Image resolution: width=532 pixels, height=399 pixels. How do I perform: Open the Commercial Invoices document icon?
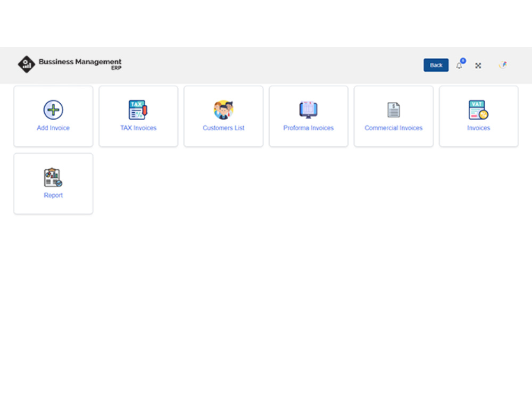click(x=394, y=110)
